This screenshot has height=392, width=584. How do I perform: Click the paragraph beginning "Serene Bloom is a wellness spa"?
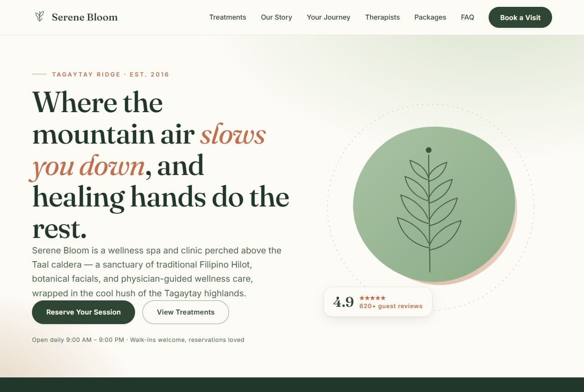(156, 272)
